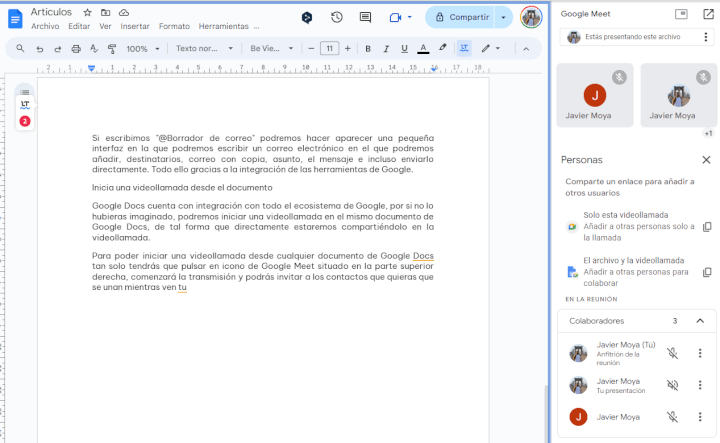This screenshot has height=443, width=720.
Task: Collapse the Colaboradores list
Action: 700,321
